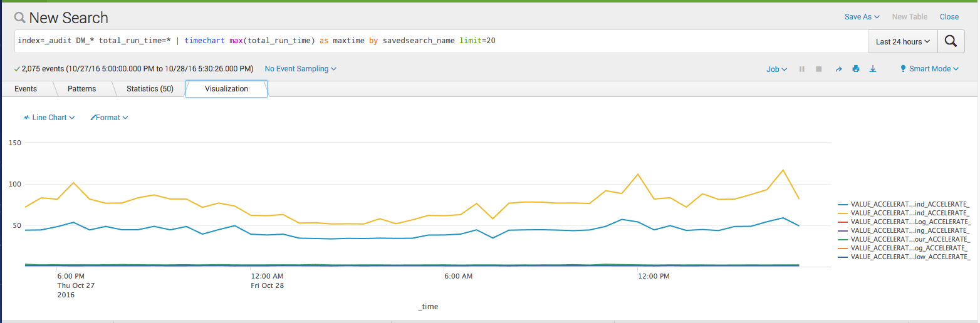Switch to the Patterns tab
The image size is (980, 323).
82,89
